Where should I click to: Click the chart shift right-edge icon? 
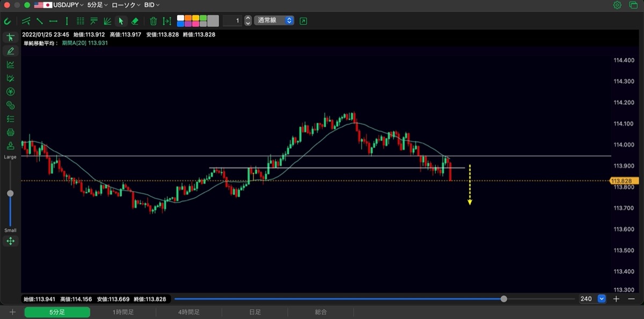[167, 21]
